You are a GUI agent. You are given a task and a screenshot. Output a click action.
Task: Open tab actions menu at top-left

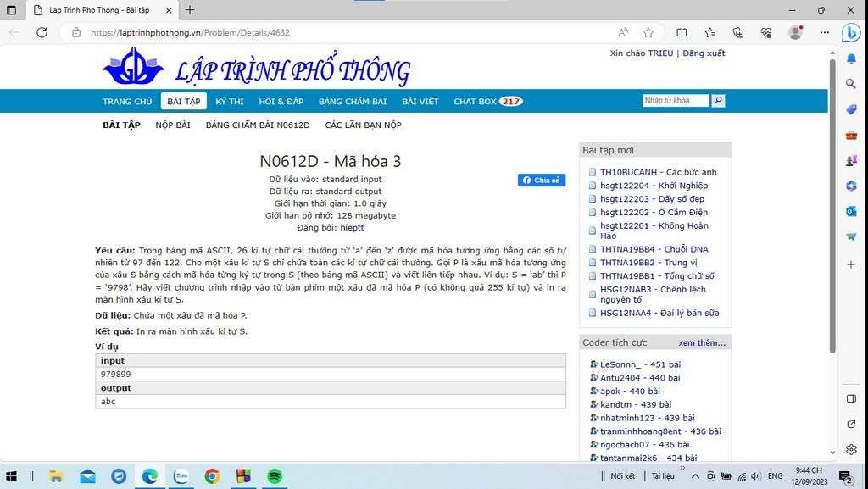point(12,10)
